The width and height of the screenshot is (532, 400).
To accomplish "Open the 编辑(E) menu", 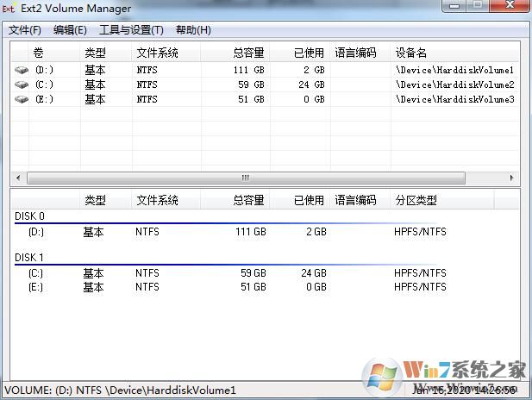I will coord(70,30).
